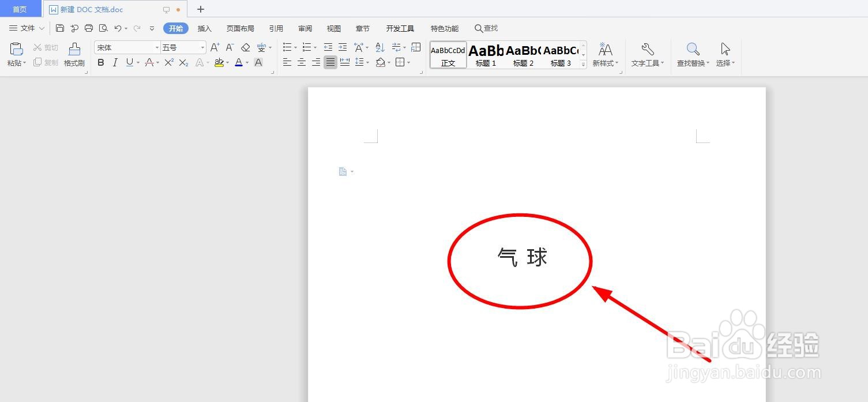This screenshot has width=868, height=402.
Task: Toggle bold formatting
Action: click(x=101, y=62)
